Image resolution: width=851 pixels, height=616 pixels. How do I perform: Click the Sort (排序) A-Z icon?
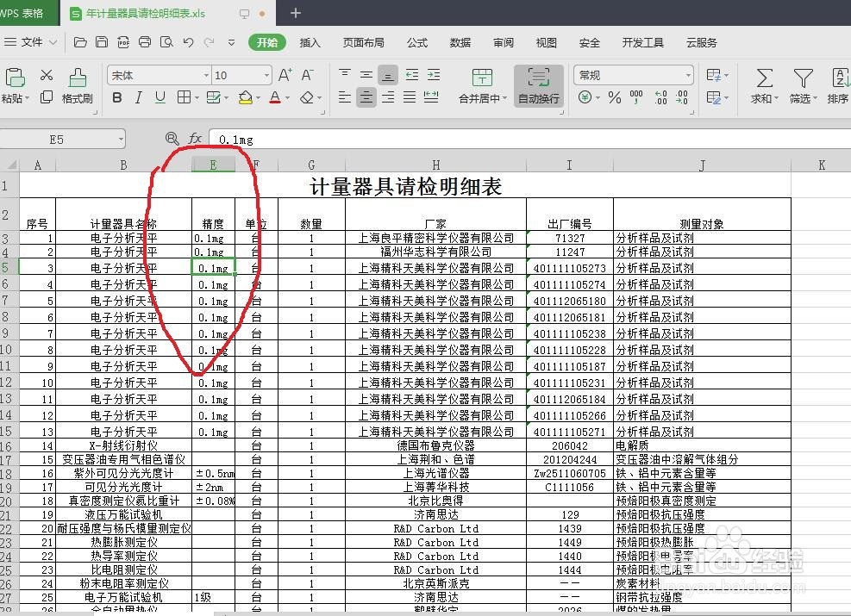pos(840,78)
